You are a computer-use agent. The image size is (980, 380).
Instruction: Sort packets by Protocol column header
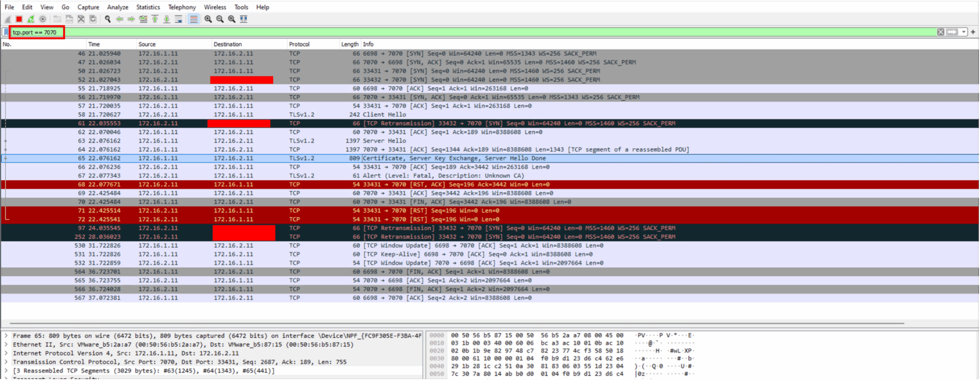(x=299, y=44)
